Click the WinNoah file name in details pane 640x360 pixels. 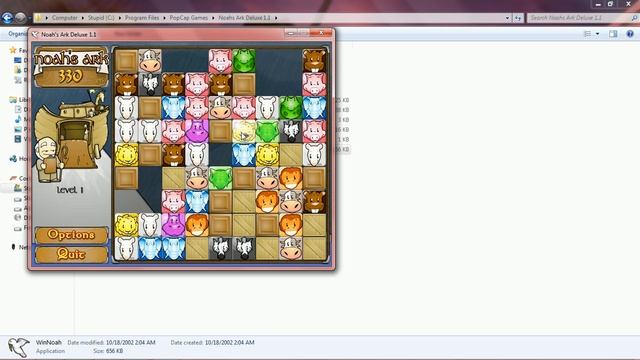click(x=49, y=342)
